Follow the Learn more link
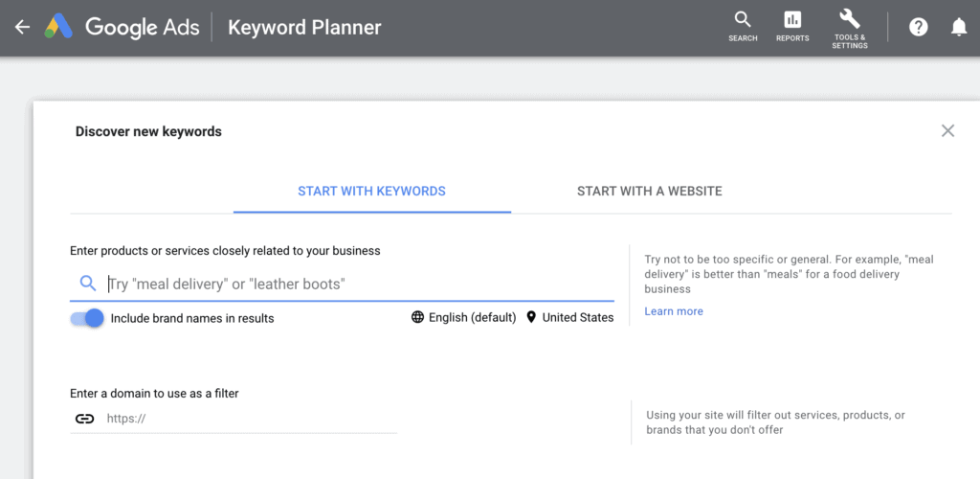 coord(674,311)
